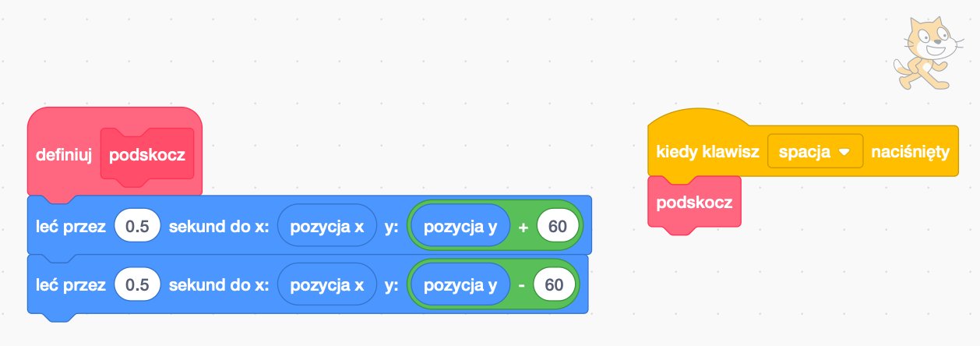The image size is (980, 346).
Task: Click the 'naciśnięty' text on the event block
Action: click(911, 152)
